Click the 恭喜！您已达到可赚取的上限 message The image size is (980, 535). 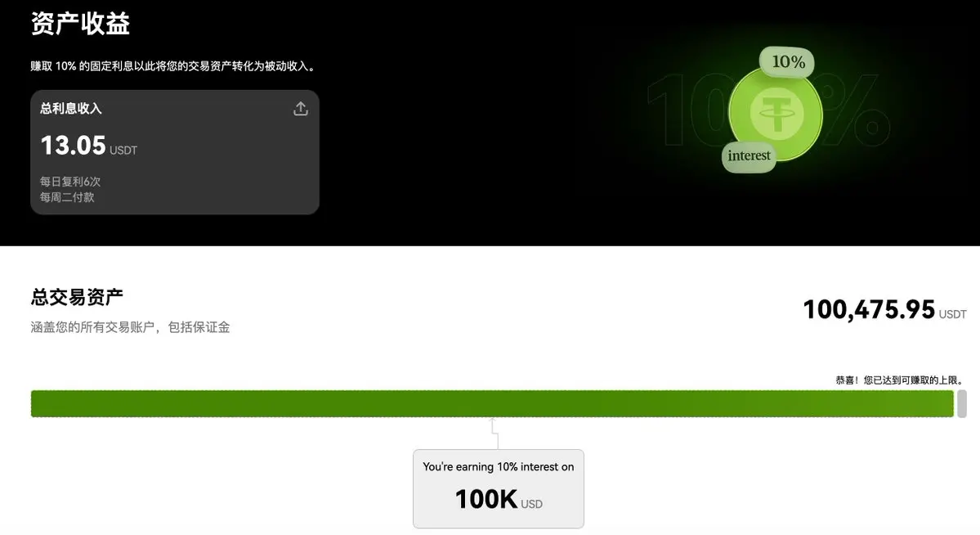click(x=899, y=380)
